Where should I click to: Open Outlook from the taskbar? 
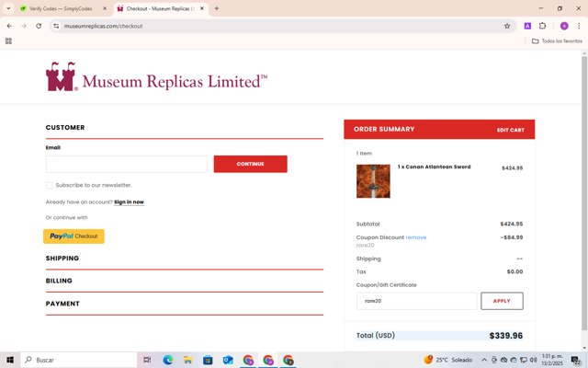coord(228,360)
